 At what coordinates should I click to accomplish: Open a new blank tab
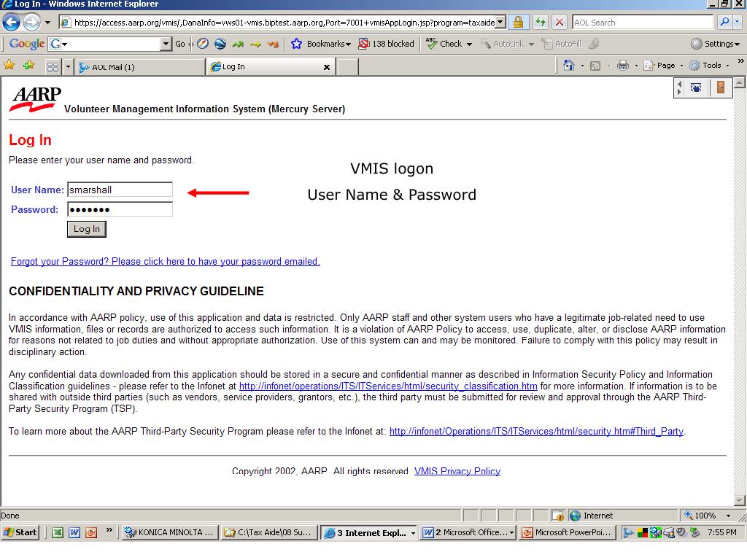click(x=348, y=66)
